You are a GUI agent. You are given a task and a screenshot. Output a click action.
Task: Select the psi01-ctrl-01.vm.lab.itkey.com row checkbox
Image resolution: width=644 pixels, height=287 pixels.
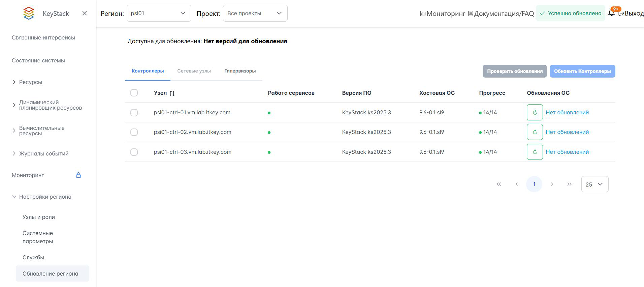click(x=134, y=112)
